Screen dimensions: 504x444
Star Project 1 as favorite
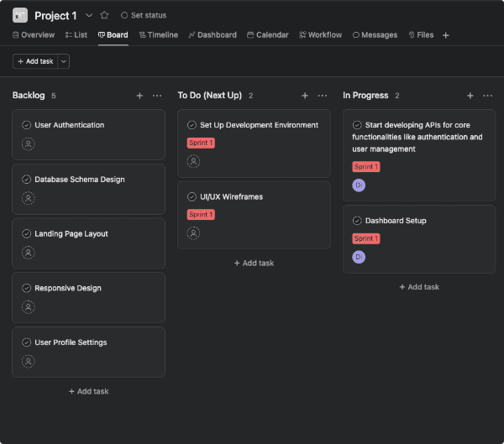coord(104,15)
